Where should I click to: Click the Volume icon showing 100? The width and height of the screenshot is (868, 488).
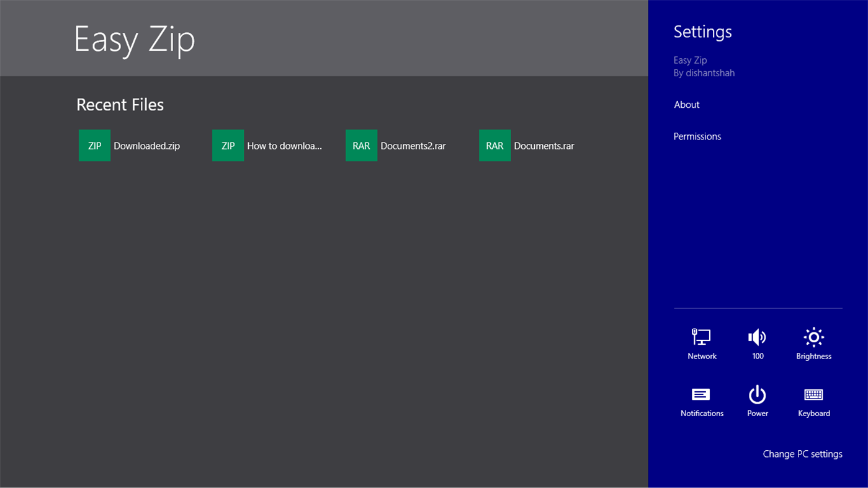757,343
